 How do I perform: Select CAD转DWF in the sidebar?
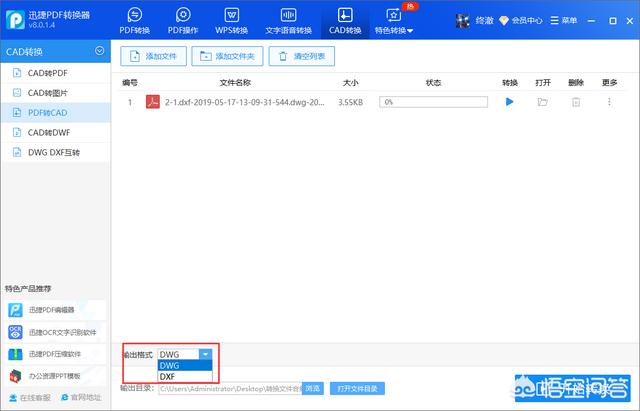(56, 133)
